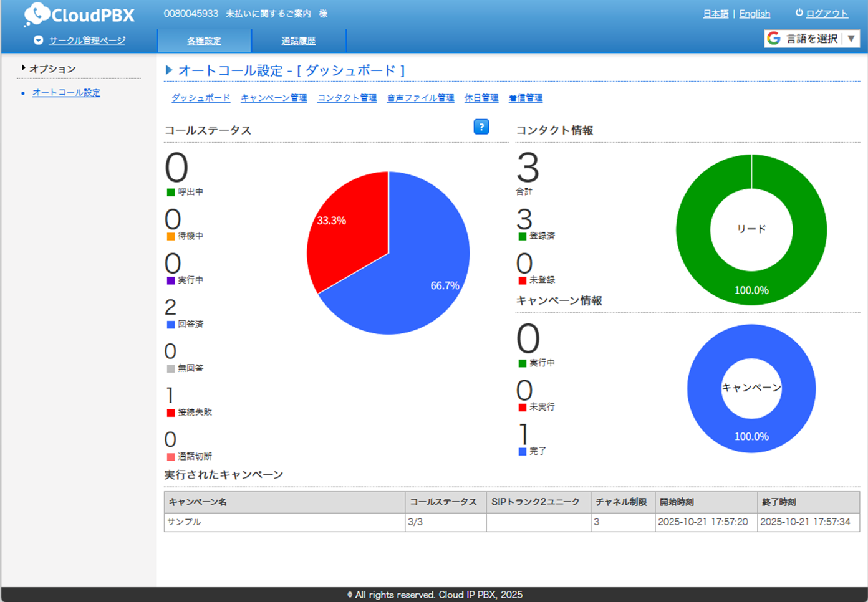868x602 pixels.
Task: Click the circle arrow icon beside サークル管理ページ
Action: [x=39, y=40]
